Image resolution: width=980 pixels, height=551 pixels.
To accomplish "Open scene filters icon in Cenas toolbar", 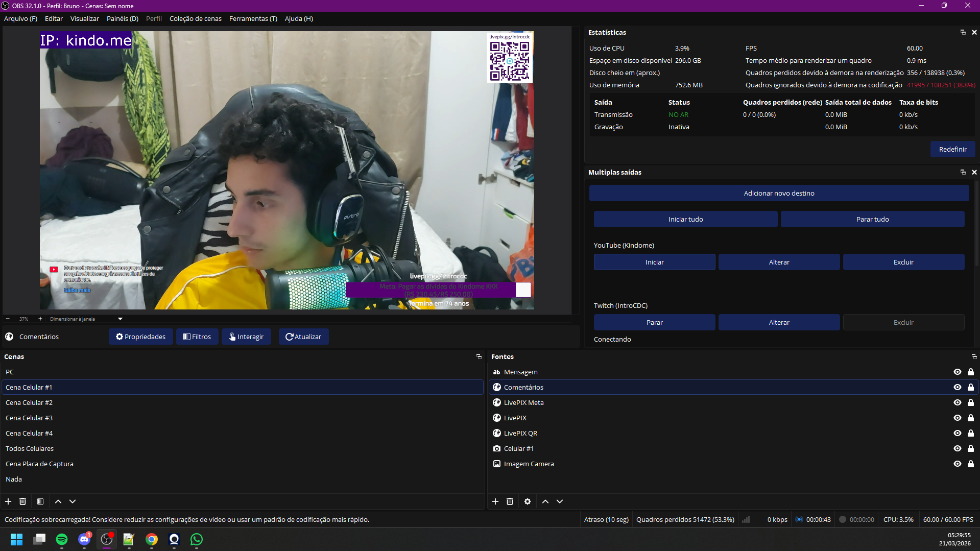I will pyautogui.click(x=40, y=501).
